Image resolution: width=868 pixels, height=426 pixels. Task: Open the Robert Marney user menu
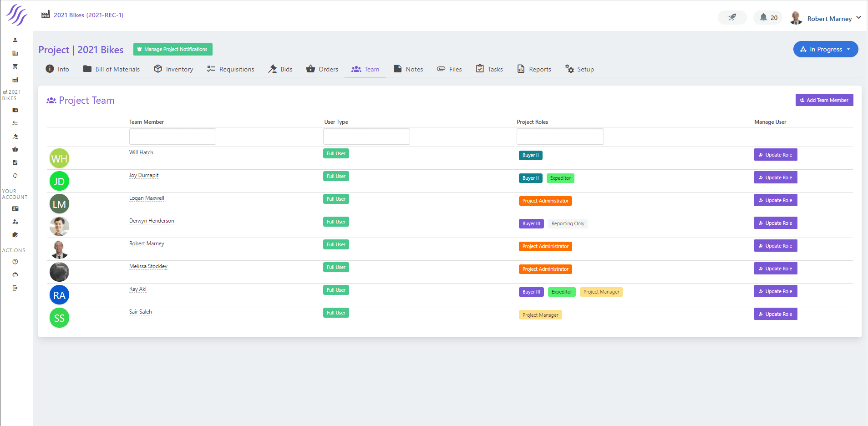click(x=828, y=18)
